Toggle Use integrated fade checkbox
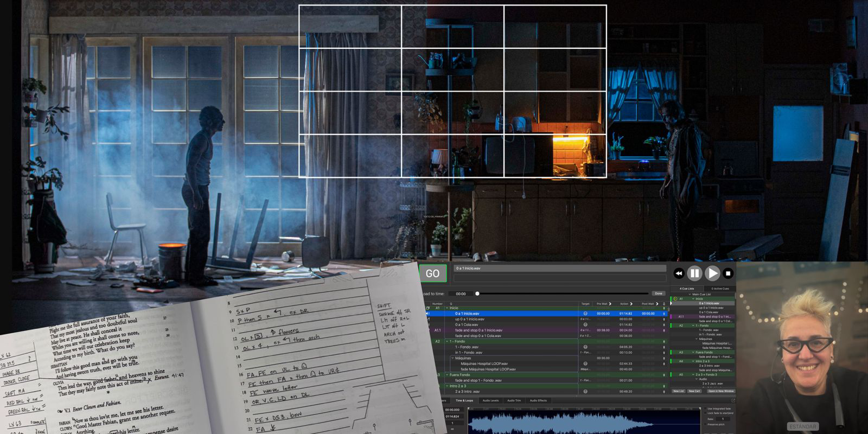The height and width of the screenshot is (434, 868). (705, 409)
